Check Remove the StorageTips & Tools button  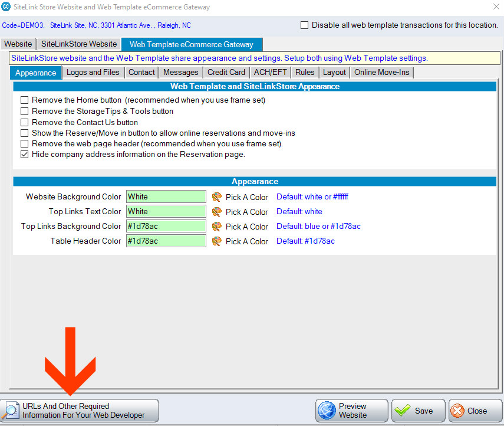click(24, 112)
